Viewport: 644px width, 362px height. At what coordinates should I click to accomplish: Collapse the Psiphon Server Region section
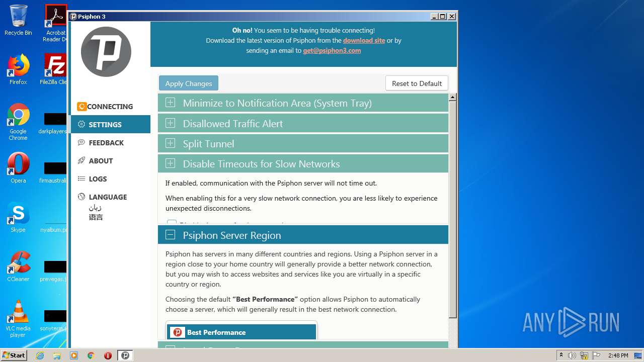pos(303,235)
